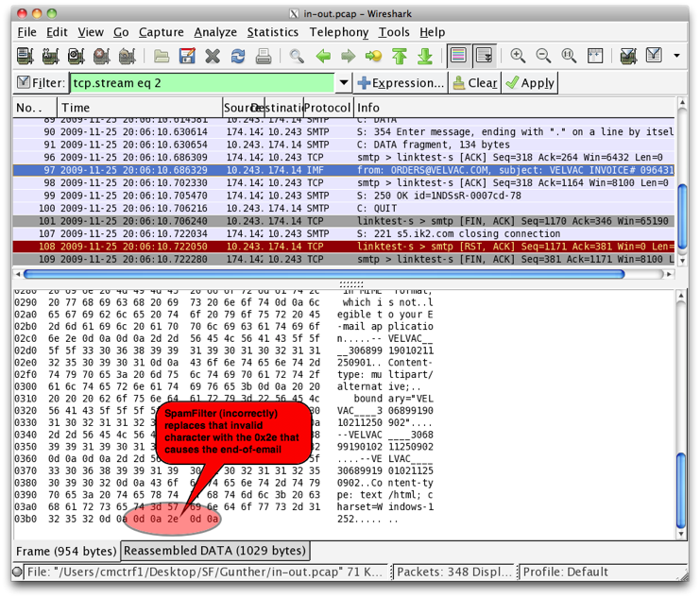Image resolution: width=700 pixels, height=598 pixels.
Task: Click the reload capture file icon
Action: (x=238, y=57)
